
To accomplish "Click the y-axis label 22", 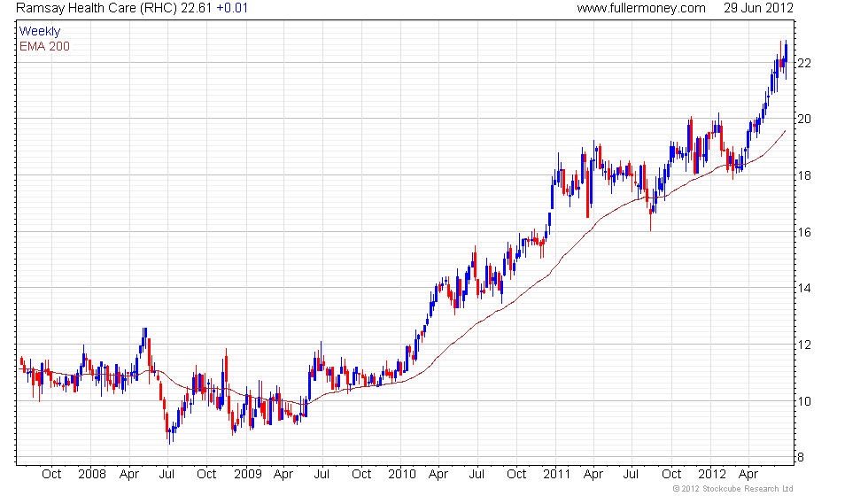I will [x=804, y=63].
